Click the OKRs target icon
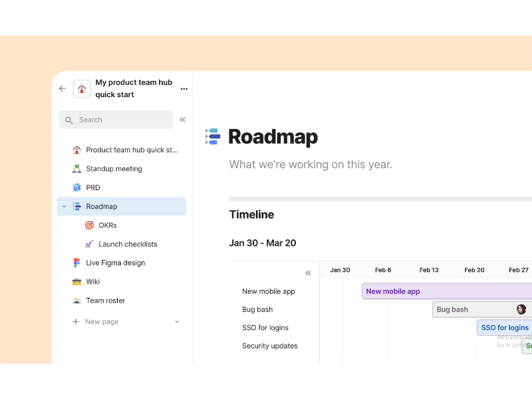Image resolution: width=532 pixels, height=399 pixels. point(89,225)
